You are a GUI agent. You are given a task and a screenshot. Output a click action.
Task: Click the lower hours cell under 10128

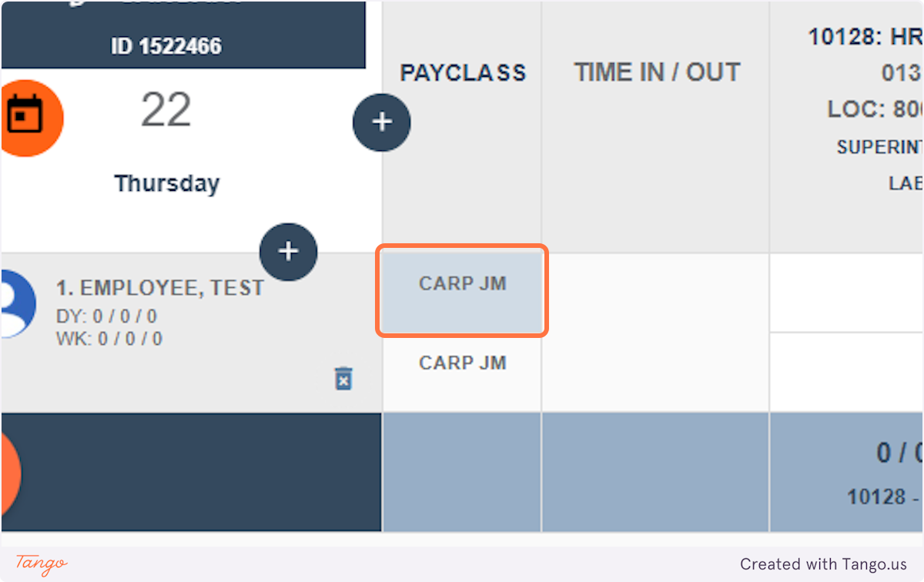point(847,372)
